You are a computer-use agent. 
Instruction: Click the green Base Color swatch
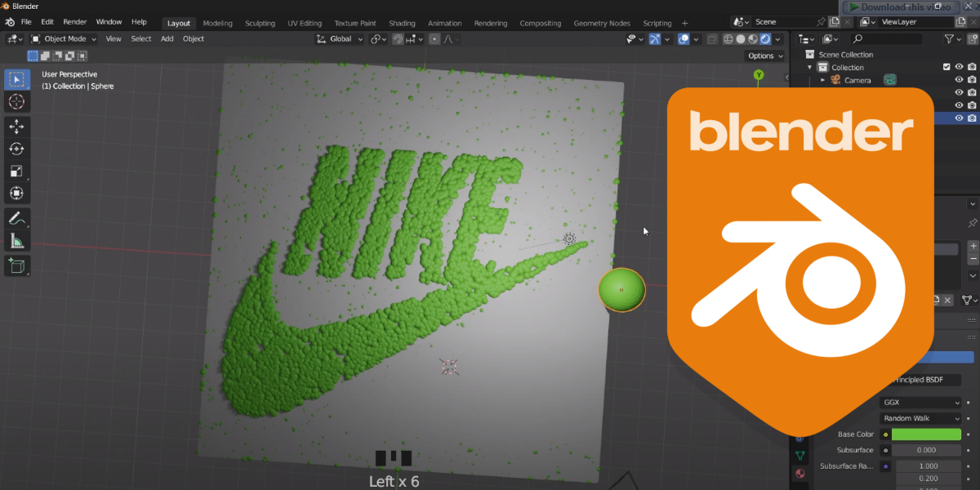(x=926, y=434)
